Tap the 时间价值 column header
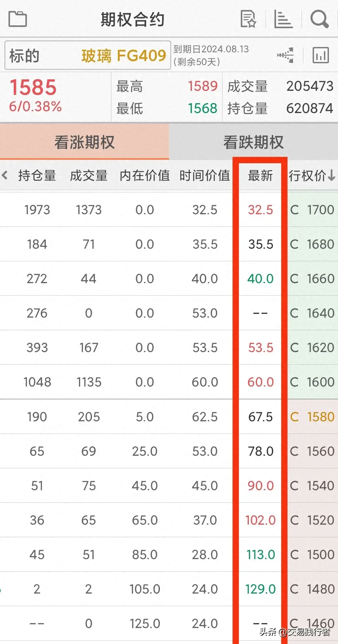The width and height of the screenshot is (338, 644). (205, 175)
